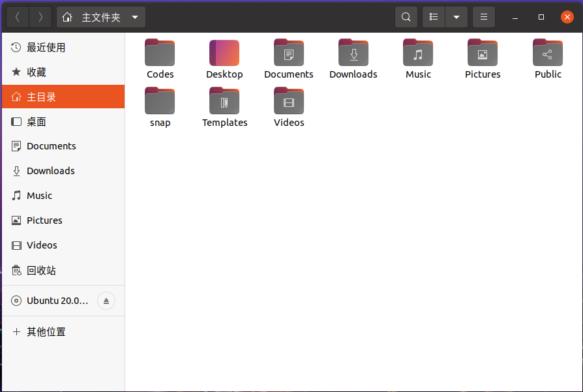The width and height of the screenshot is (583, 392).
Task: Go back with the left arrow
Action: tap(18, 17)
